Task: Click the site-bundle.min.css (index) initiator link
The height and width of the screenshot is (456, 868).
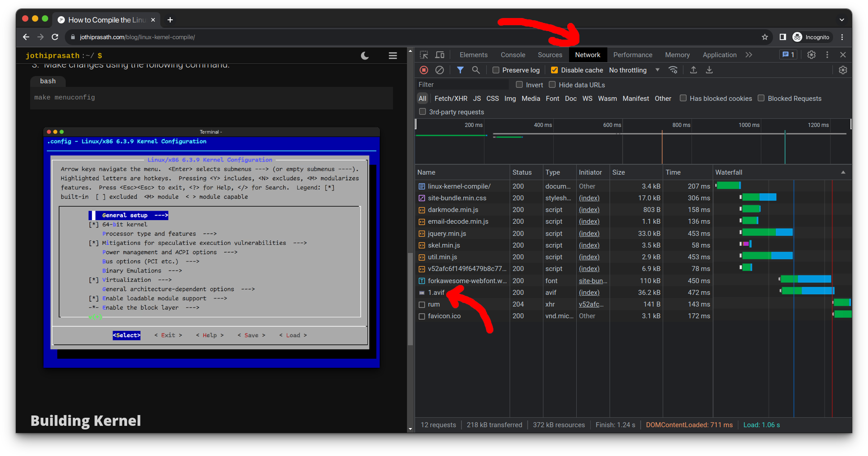Action: (x=589, y=198)
